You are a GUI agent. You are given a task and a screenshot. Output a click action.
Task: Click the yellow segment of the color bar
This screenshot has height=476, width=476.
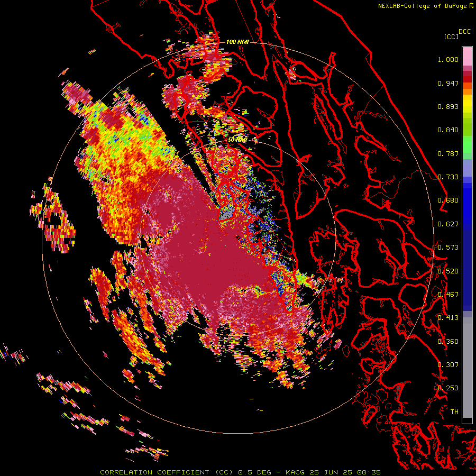pos(467,104)
